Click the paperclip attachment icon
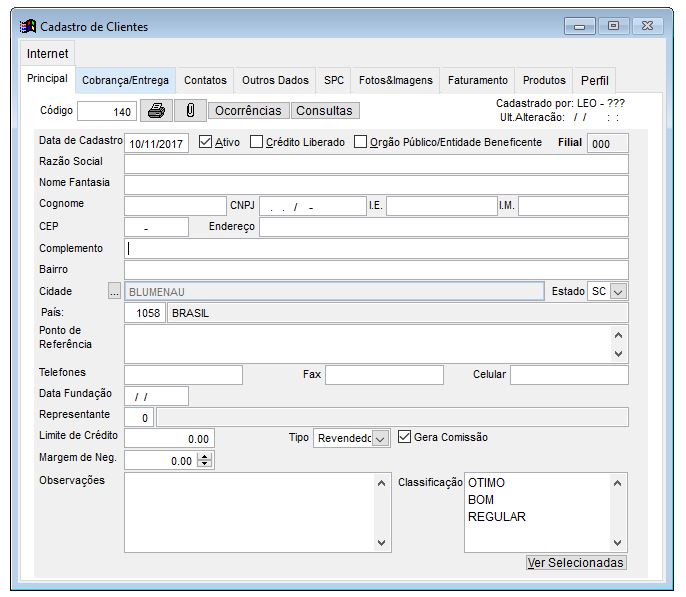Image resolution: width=686 pixels, height=597 pixels. click(x=190, y=111)
